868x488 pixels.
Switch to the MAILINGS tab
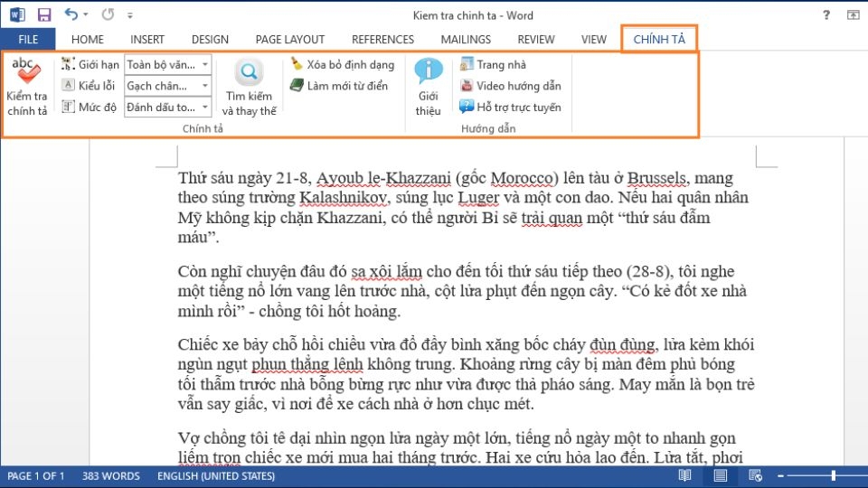(466, 39)
